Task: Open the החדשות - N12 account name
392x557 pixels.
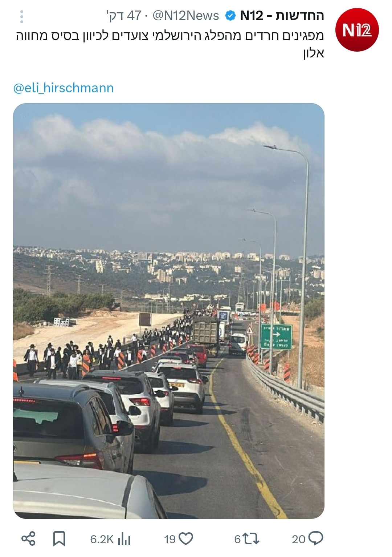Action: click(x=282, y=16)
